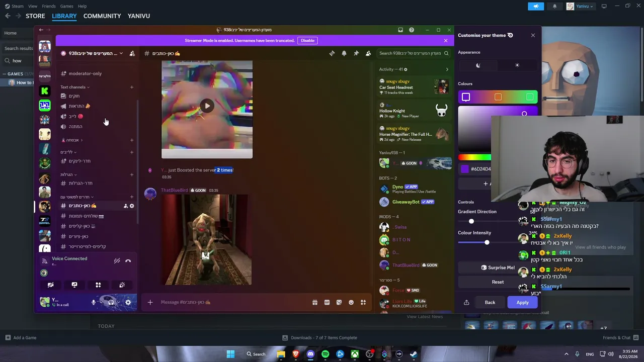Open Brave browser from the taskbar
This screenshot has width=644, height=362.
click(x=295, y=354)
